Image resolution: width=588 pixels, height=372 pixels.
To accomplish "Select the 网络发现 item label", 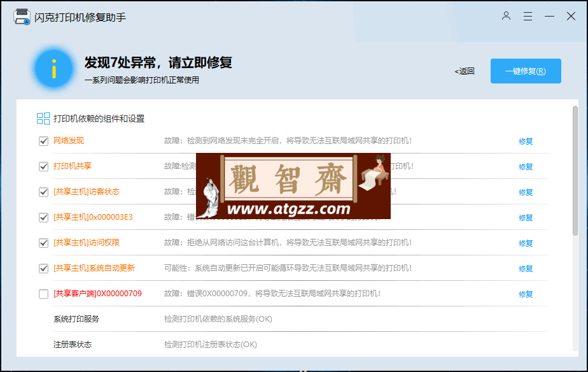I will point(69,141).
